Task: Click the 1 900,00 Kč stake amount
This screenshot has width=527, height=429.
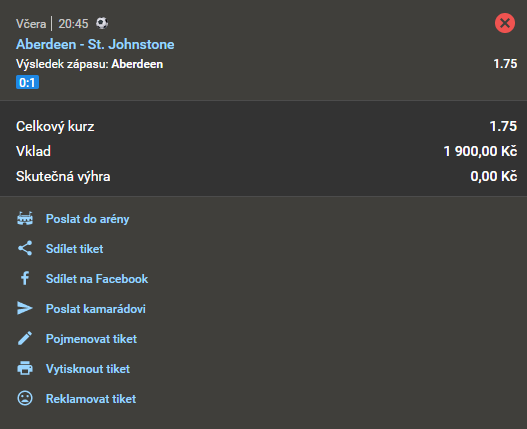Action: coord(480,151)
